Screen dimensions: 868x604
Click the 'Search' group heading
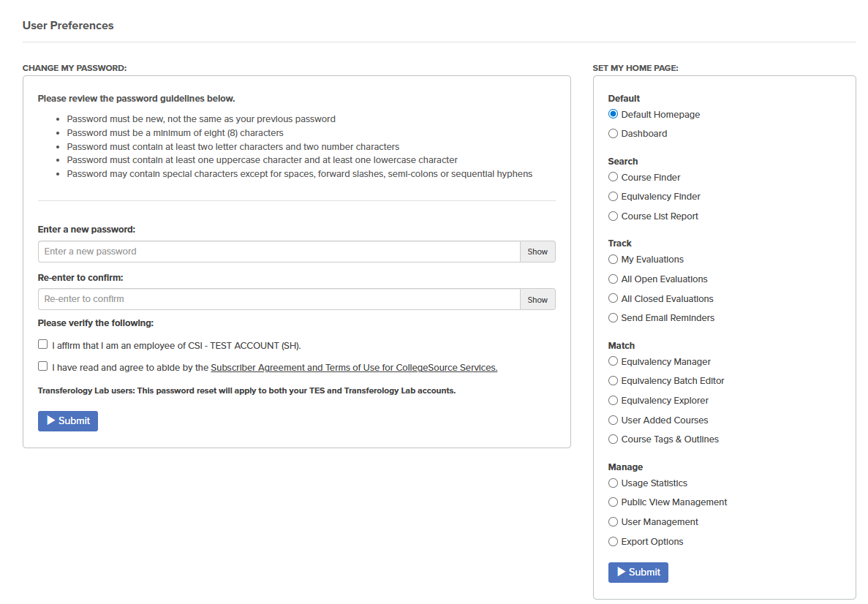click(623, 162)
